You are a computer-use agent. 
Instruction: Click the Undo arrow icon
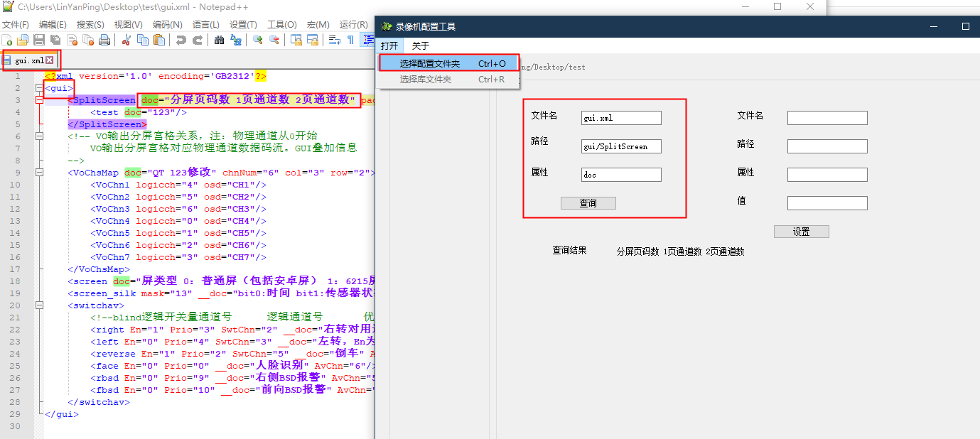pyautogui.click(x=182, y=39)
